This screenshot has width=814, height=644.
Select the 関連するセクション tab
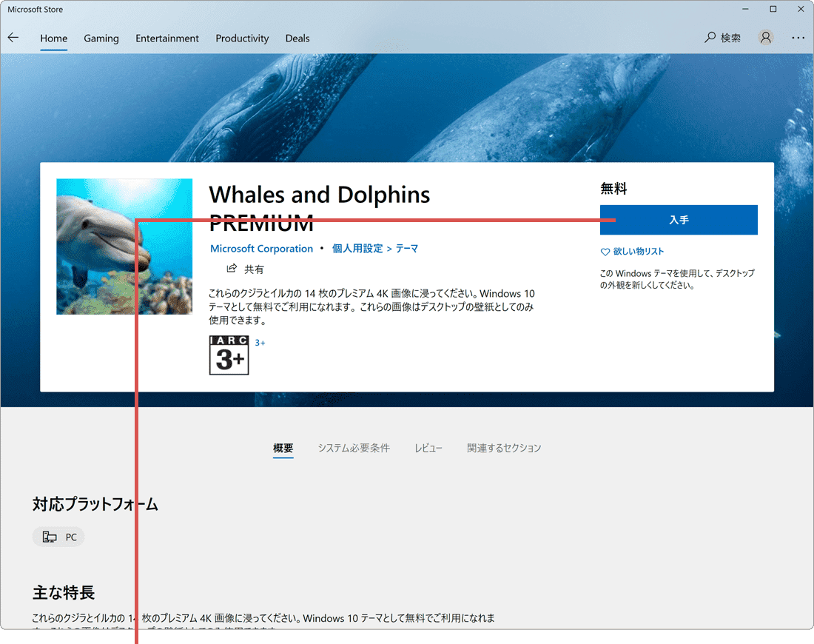pyautogui.click(x=503, y=448)
